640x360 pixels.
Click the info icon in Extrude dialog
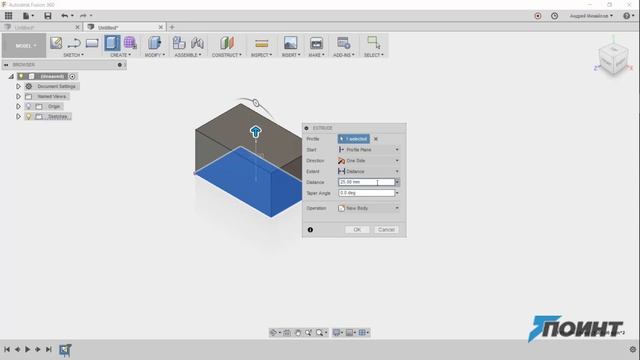(310, 230)
